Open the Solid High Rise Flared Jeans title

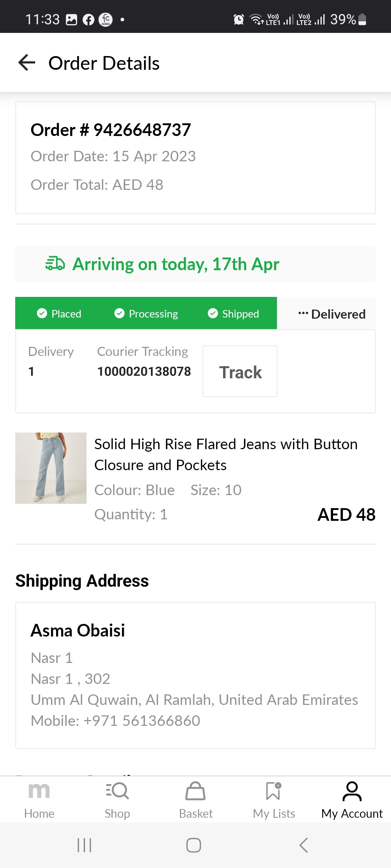pos(226,454)
